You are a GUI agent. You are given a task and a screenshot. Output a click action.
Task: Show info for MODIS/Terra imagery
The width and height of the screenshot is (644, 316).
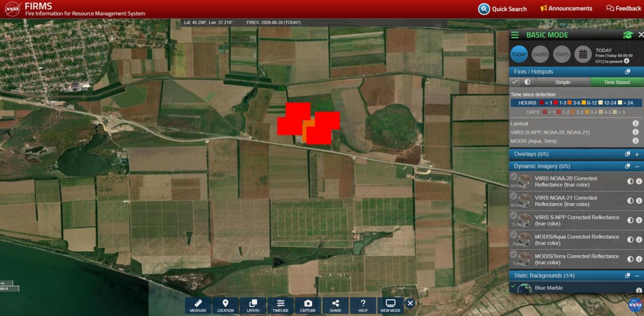[x=639, y=259]
